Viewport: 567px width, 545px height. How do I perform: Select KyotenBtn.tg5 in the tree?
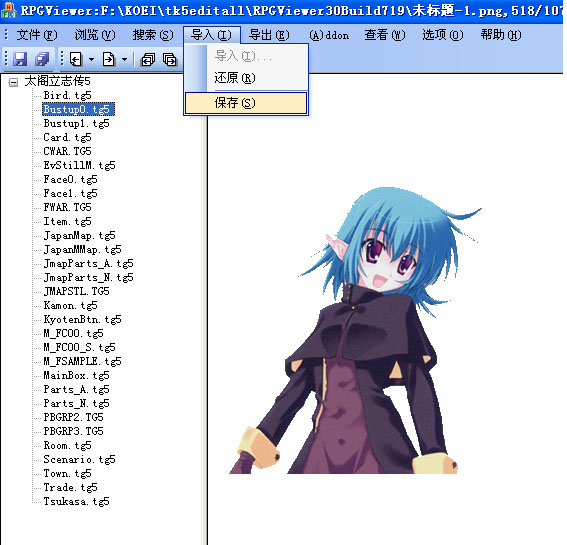tap(82, 319)
